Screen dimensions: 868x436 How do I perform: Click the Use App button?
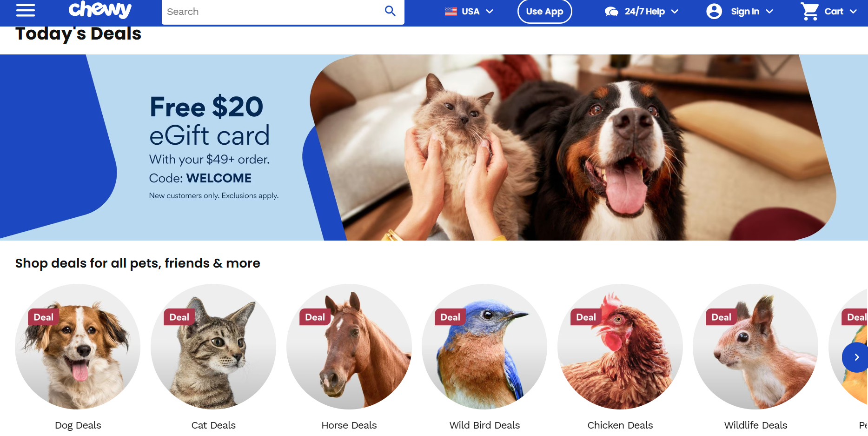point(544,12)
